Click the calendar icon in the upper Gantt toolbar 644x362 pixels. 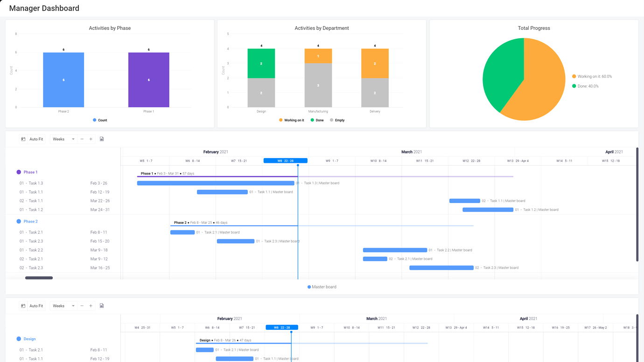(23, 139)
